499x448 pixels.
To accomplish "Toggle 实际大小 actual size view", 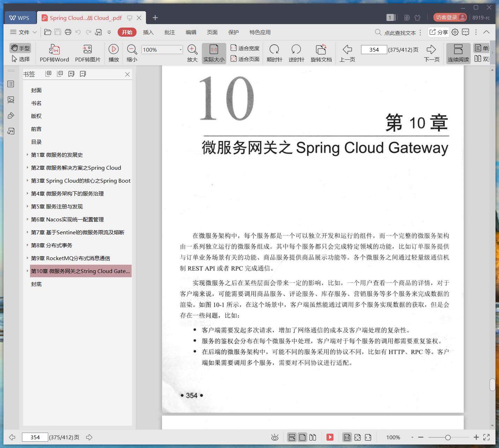I will (x=214, y=53).
